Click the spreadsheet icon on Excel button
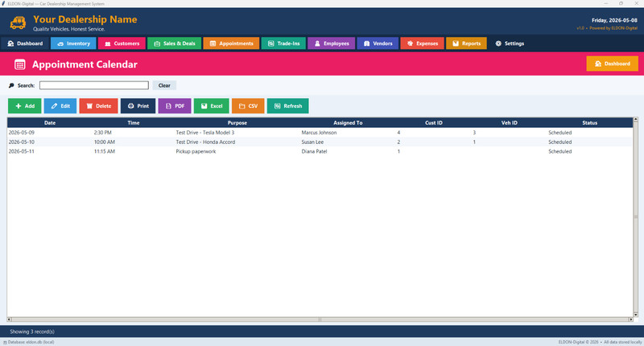Viewport: 644px width, 346px height. click(204, 106)
